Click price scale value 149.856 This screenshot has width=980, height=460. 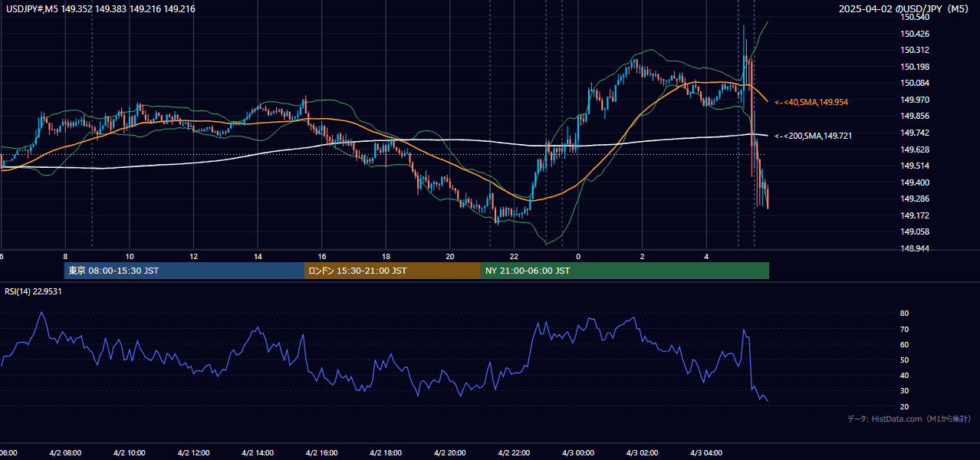tap(914, 116)
